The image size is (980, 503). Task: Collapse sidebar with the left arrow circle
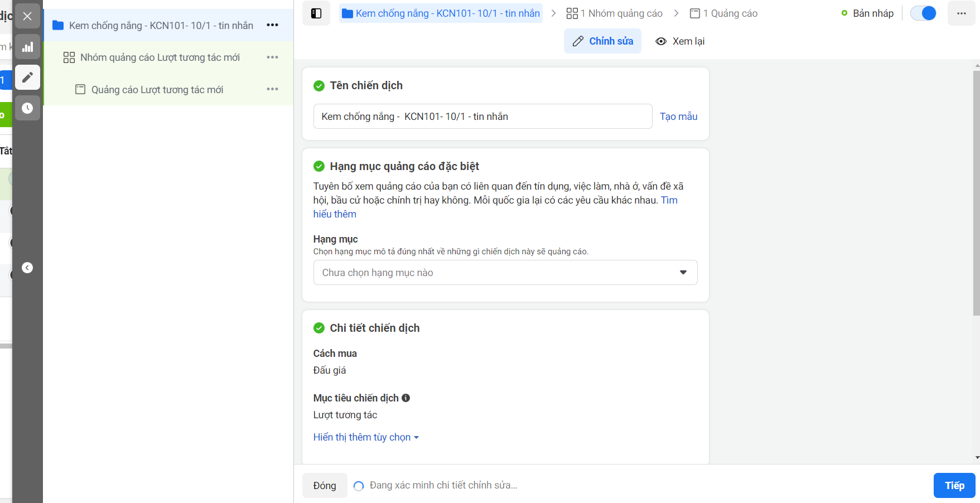tap(27, 268)
